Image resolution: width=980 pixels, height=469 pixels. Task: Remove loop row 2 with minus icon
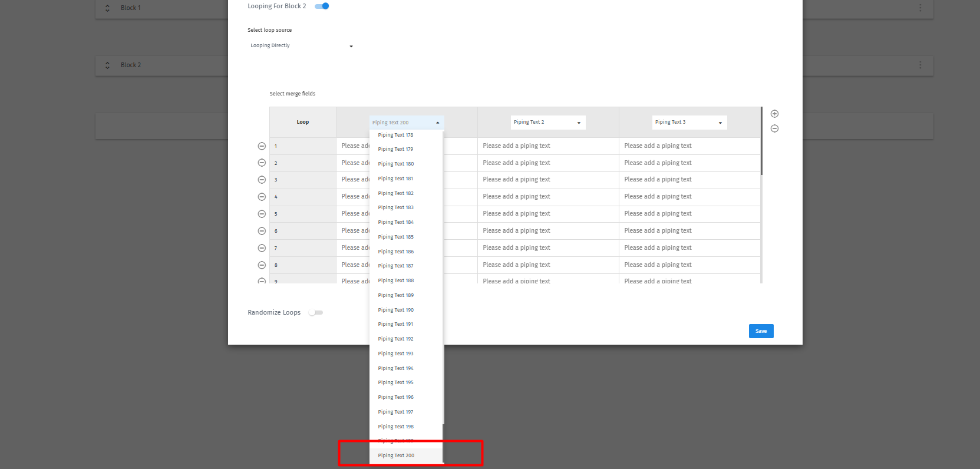tap(262, 163)
